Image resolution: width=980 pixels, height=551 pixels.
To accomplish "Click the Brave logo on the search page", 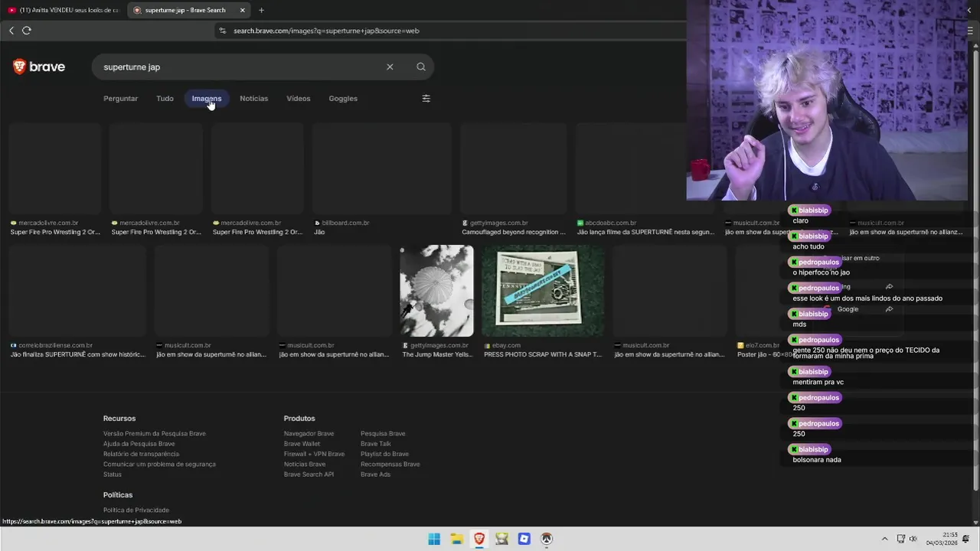I will [x=39, y=67].
